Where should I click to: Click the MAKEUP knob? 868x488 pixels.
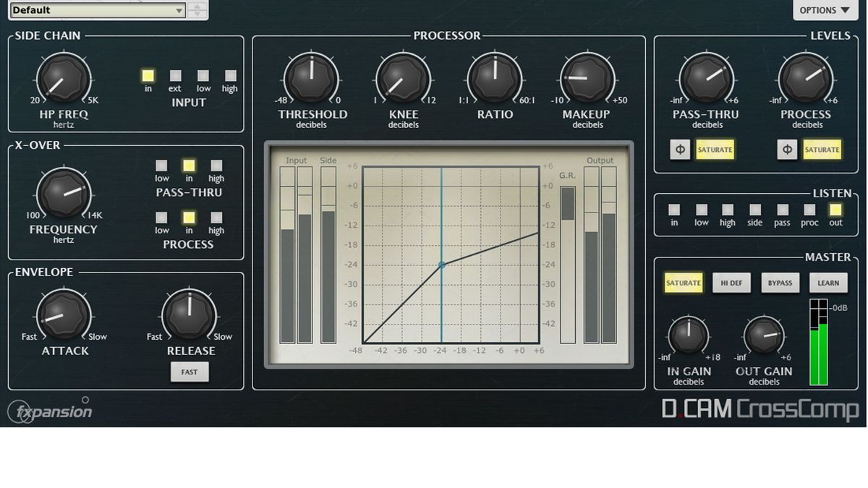[587, 78]
